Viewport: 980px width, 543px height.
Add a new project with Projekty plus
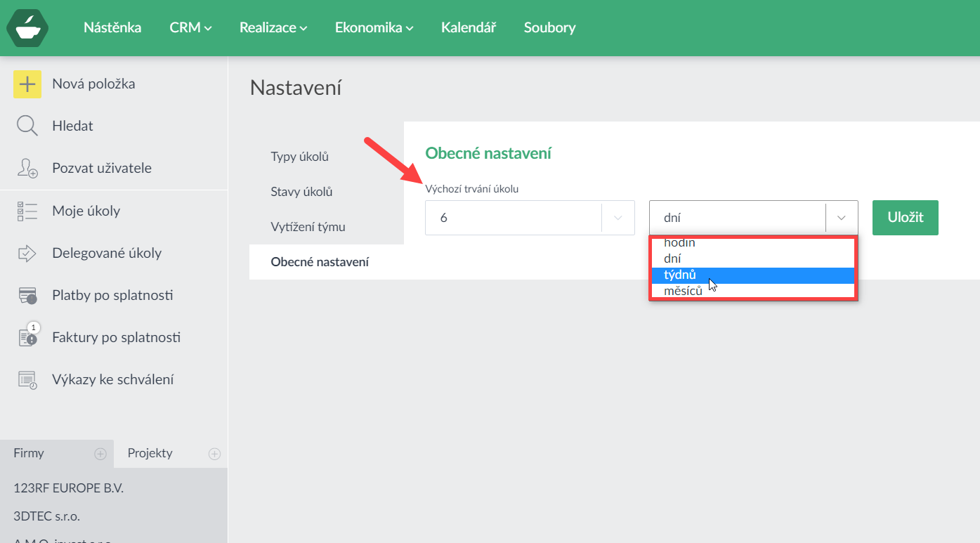tap(215, 454)
